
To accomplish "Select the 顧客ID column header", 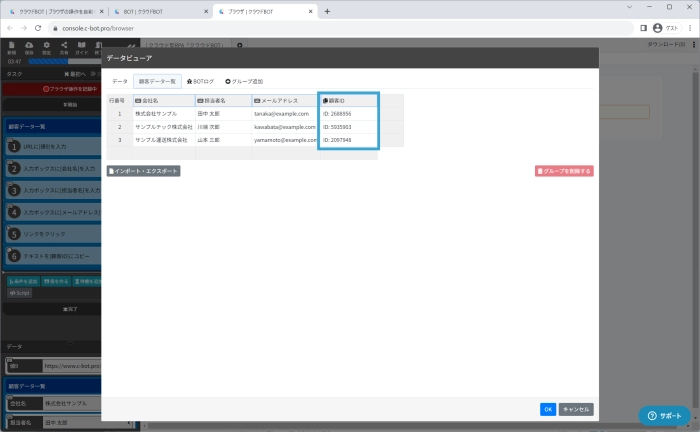I will coord(348,101).
